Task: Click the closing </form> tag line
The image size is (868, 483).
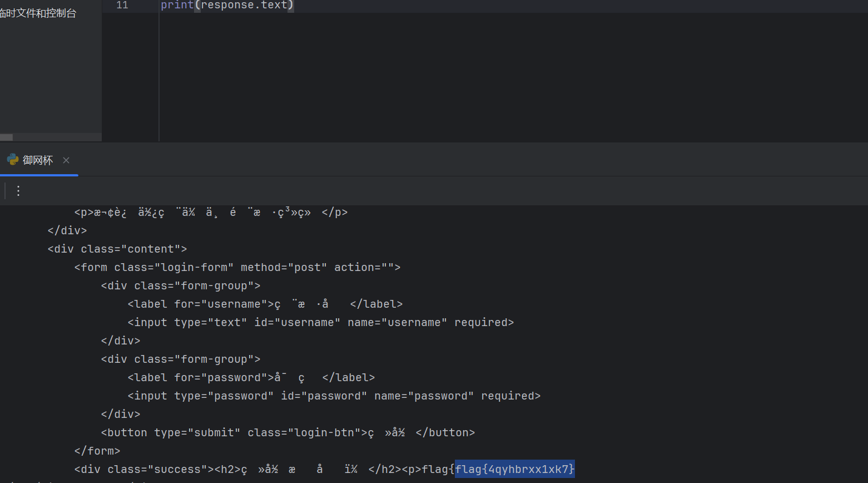Action: [x=97, y=451]
